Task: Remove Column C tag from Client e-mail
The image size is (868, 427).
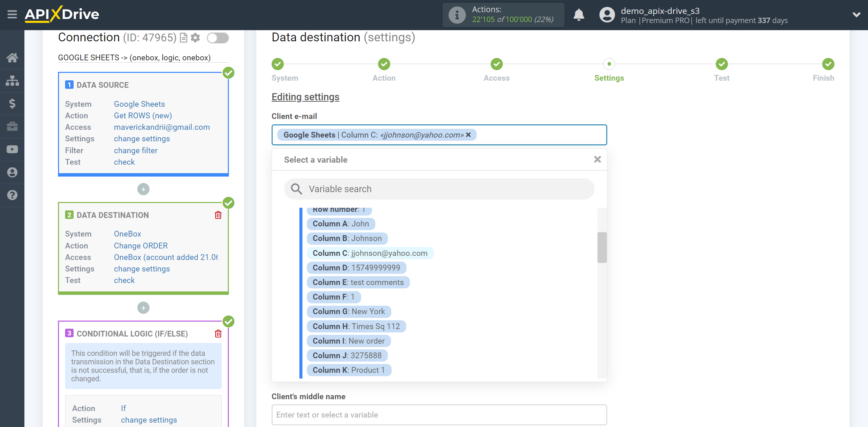Action: 468,135
